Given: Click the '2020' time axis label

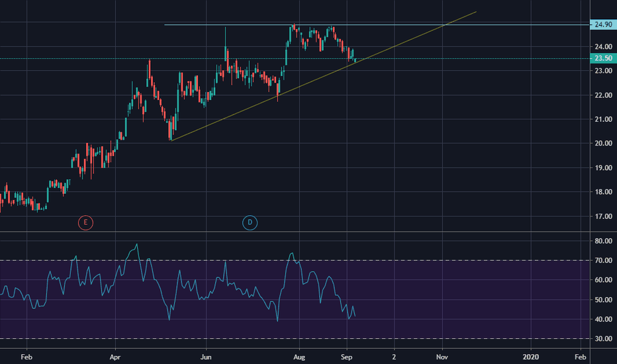Looking at the screenshot, I should [530, 357].
